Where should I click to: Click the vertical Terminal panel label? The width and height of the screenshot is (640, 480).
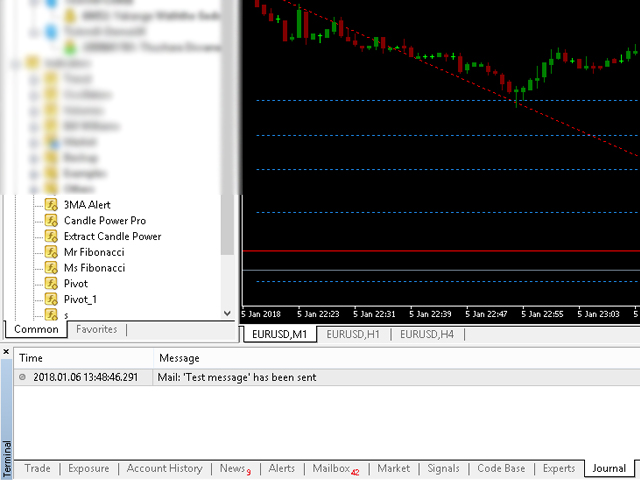[7, 458]
